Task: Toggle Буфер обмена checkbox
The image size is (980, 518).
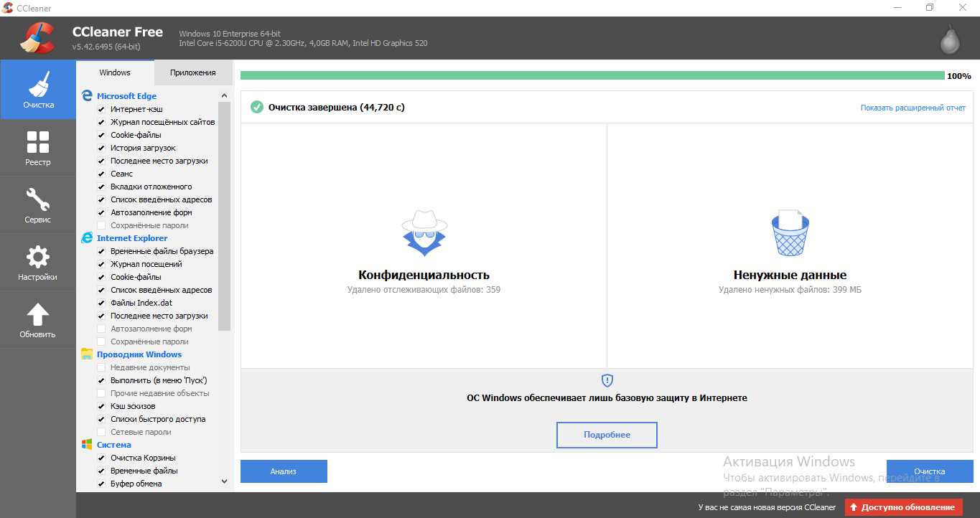Action: pyautogui.click(x=101, y=484)
